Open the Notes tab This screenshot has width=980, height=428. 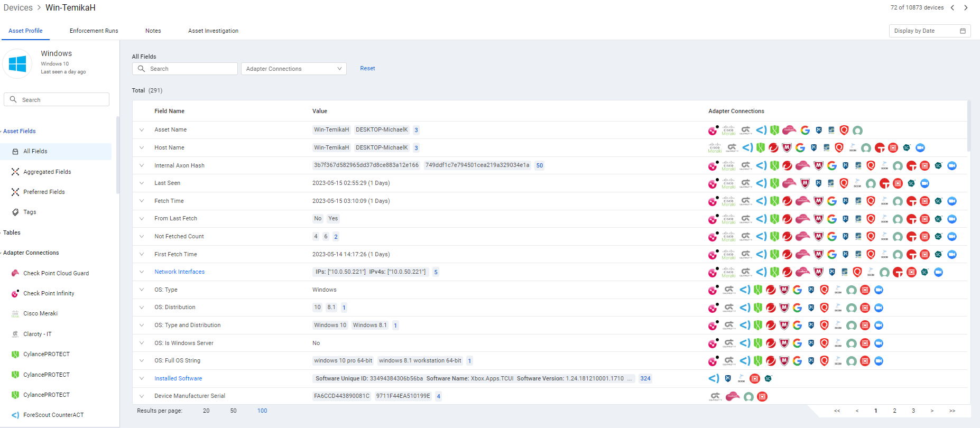(x=153, y=31)
